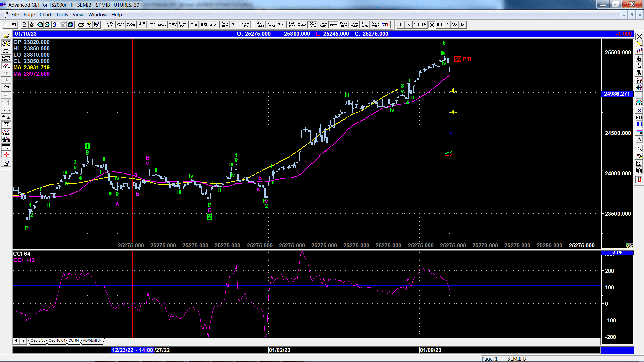This screenshot has height=362, width=644.
Task: Click the 24986.271 price marker on axis
Action: (x=617, y=94)
